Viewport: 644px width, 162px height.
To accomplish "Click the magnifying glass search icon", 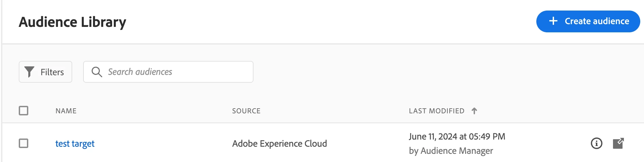I will coord(97,72).
